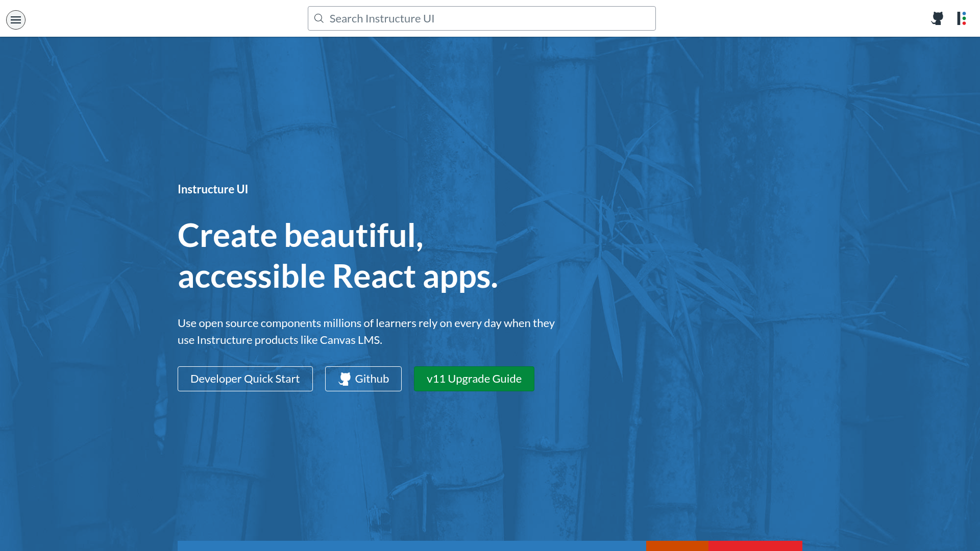Image resolution: width=980 pixels, height=551 pixels.
Task: Click the Github button below the hero text
Action: tap(363, 379)
